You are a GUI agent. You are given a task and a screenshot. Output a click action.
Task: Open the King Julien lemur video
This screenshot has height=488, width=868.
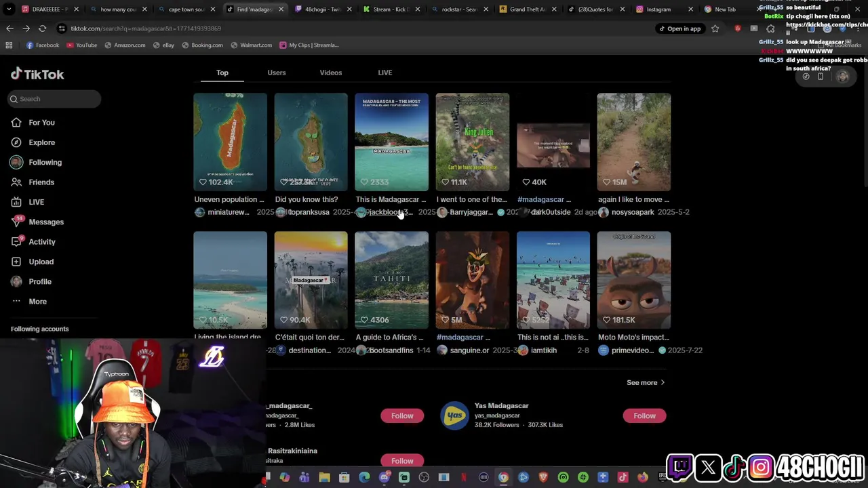point(472,142)
